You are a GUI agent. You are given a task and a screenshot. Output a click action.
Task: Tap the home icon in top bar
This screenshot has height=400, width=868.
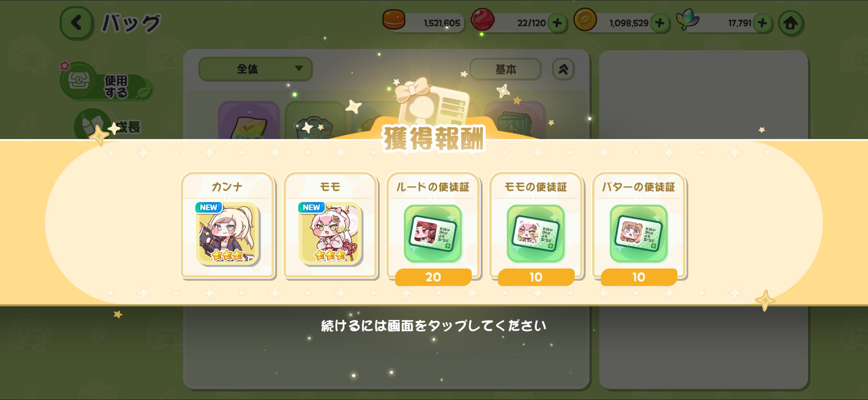pos(791,23)
